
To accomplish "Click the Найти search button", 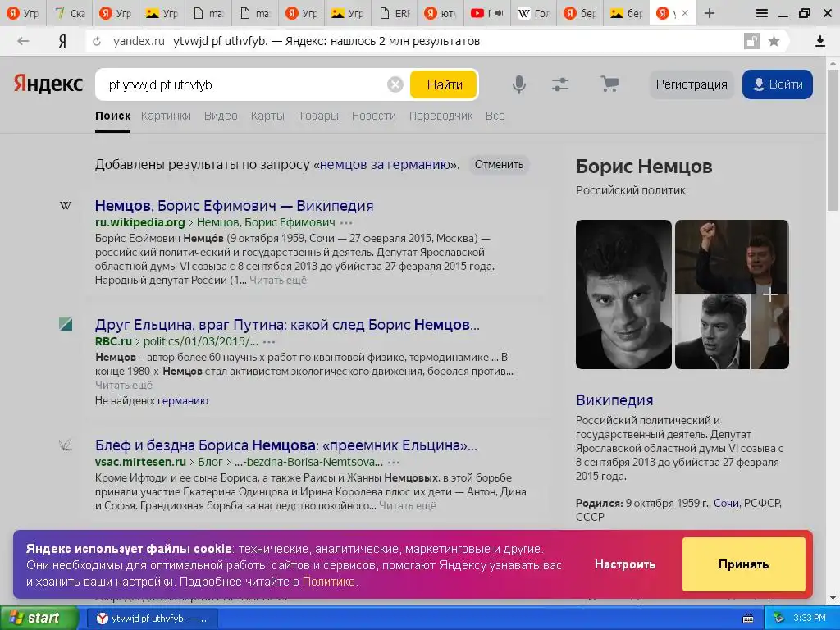I will (444, 84).
